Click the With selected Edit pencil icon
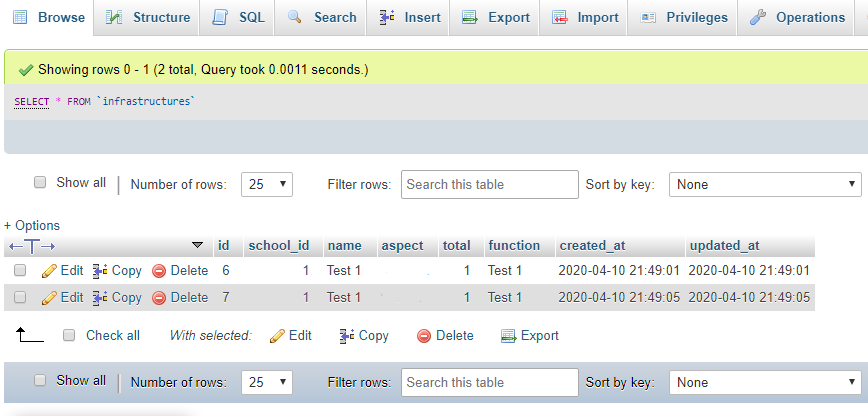 (x=277, y=336)
